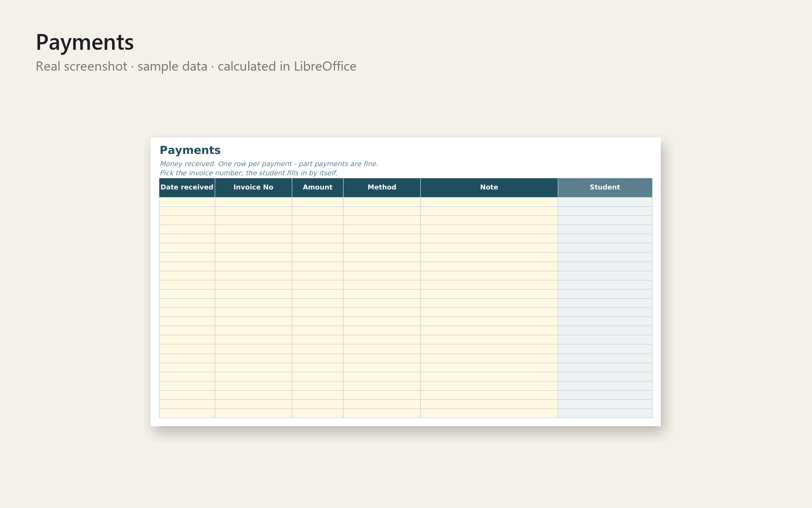Screen dimensions: 812x508
Task: Select the "Student" column header
Action: 605,187
